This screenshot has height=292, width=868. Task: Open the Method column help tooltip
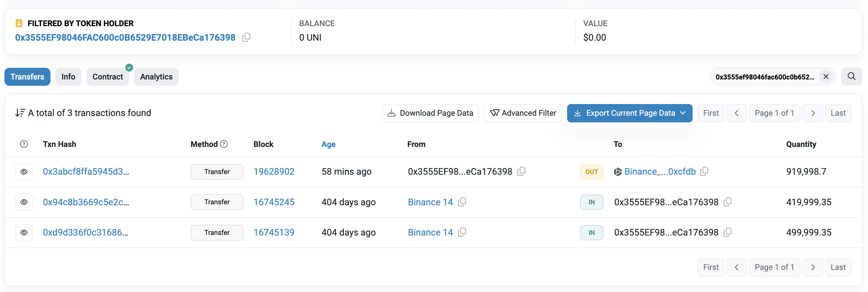coord(224,144)
